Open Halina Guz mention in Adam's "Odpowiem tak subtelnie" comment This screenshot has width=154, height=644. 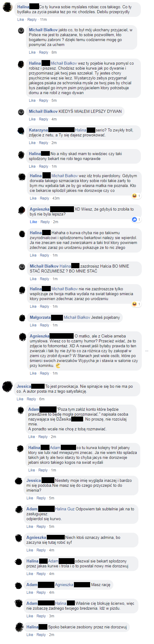(x=65, y=509)
